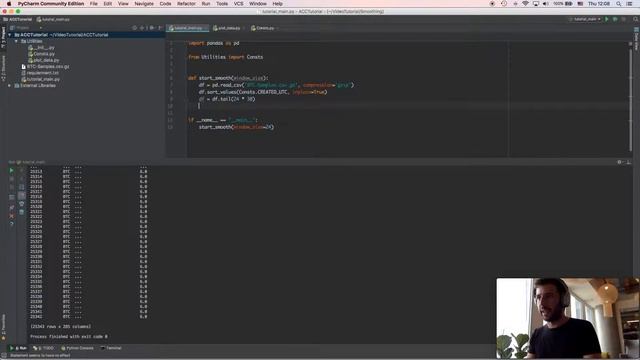
Task: Click the tool window quick-access icon in status bar
Action: point(4,356)
